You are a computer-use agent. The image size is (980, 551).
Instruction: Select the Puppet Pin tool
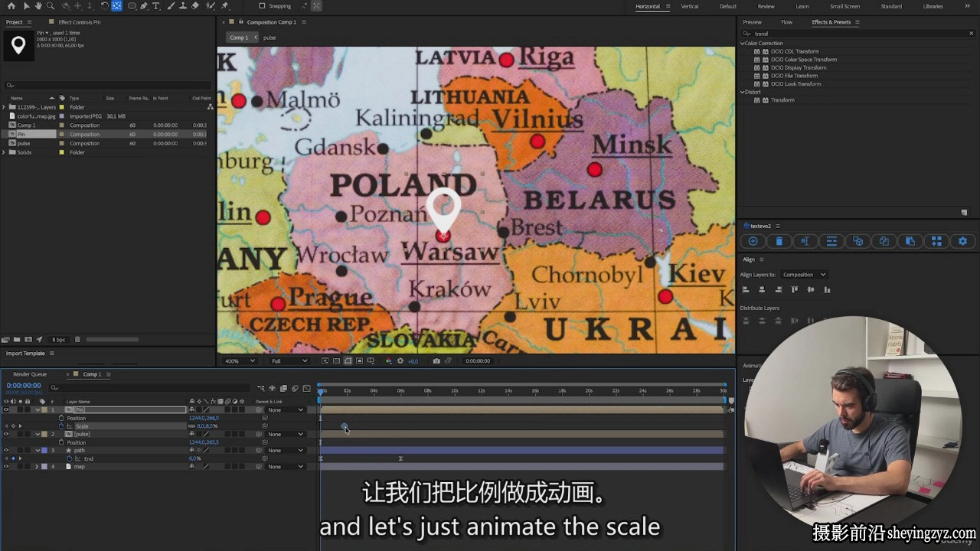(225, 6)
